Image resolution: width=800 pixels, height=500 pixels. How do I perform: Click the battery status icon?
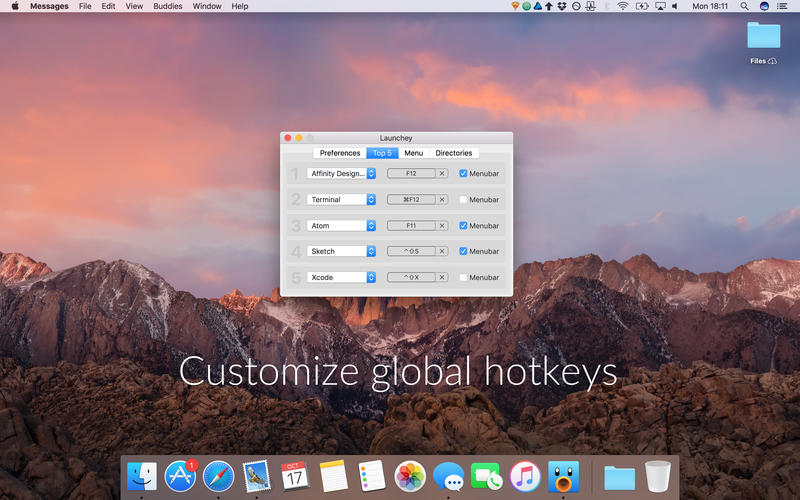641,6
